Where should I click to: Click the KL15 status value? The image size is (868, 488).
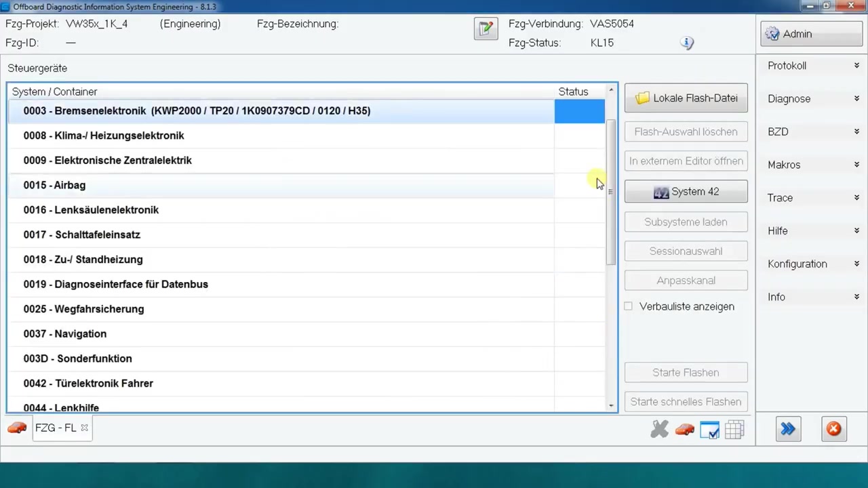[x=602, y=43]
